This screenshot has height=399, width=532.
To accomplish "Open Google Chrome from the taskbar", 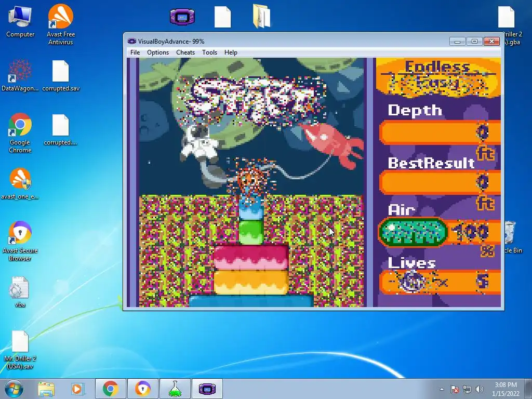I will 110,389.
